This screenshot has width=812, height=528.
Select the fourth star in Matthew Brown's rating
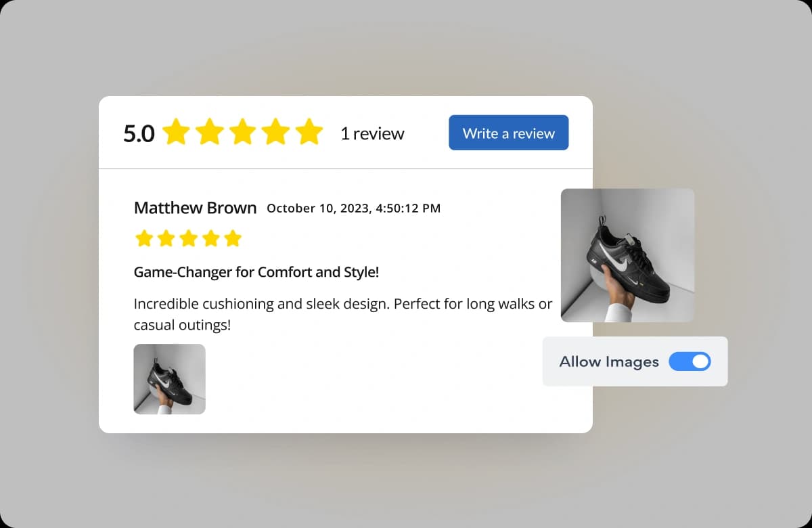tap(210, 238)
